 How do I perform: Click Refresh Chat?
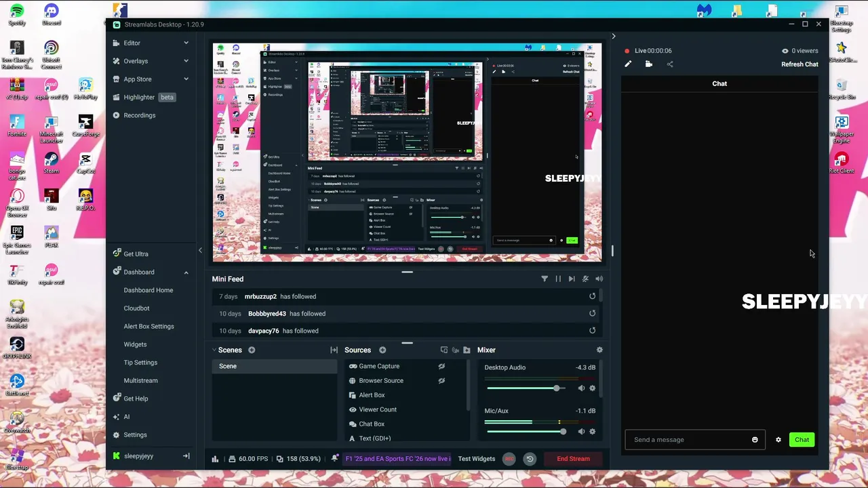point(800,64)
